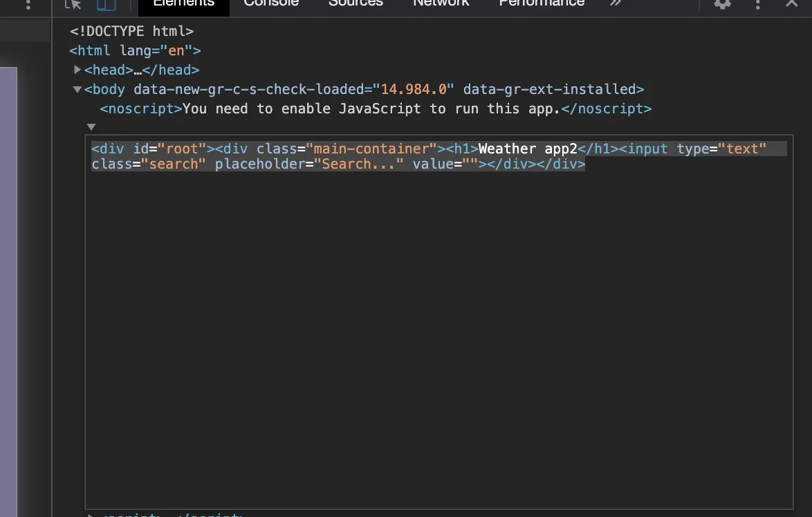The width and height of the screenshot is (812, 517).
Task: Select the noscript element line
Action: 376,109
